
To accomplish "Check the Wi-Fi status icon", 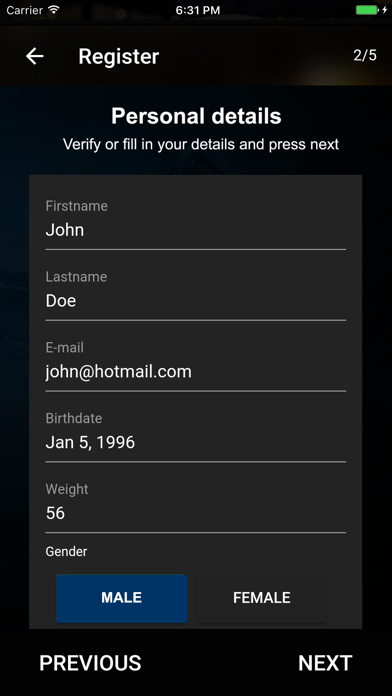I will 54,10.
